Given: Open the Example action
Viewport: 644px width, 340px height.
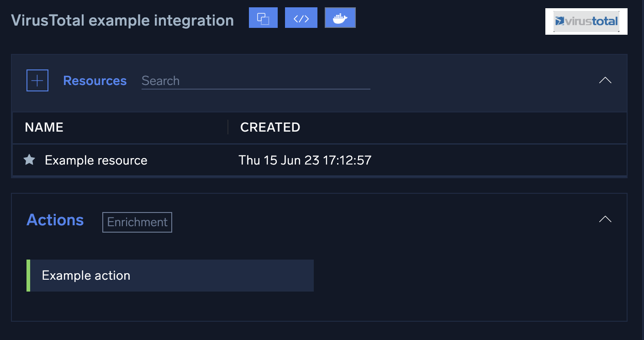Looking at the screenshot, I should (x=86, y=275).
